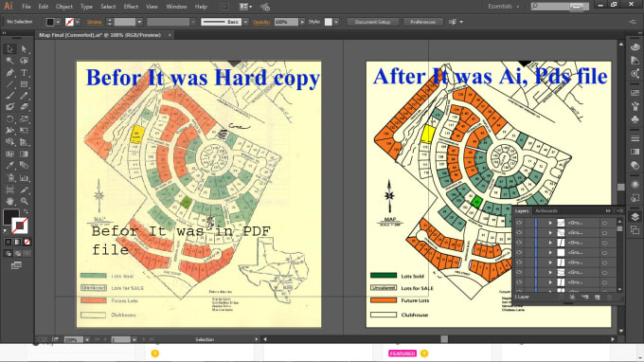Set color mode to None in toolbox

pyautogui.click(x=27, y=242)
